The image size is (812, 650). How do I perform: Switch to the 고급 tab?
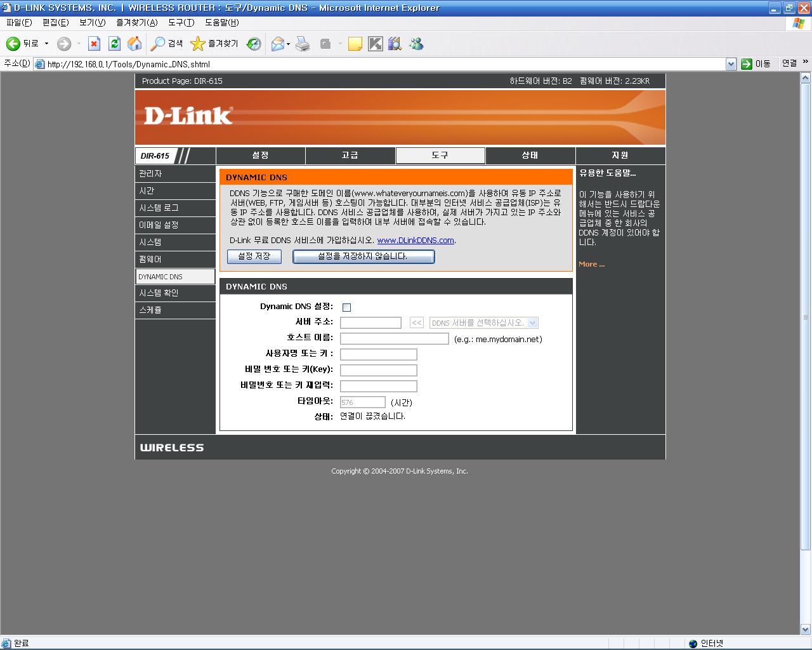(350, 156)
